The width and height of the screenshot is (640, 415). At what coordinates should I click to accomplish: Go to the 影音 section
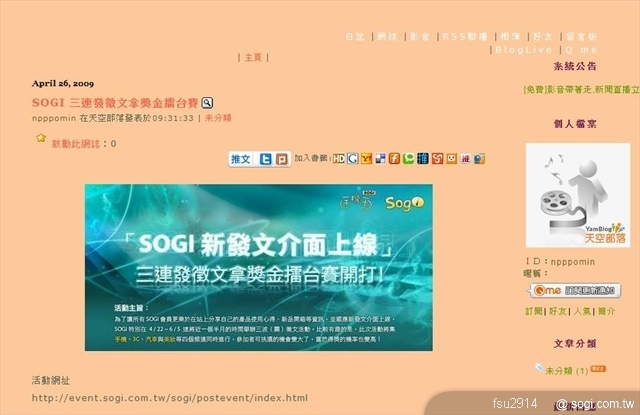pyautogui.click(x=420, y=37)
